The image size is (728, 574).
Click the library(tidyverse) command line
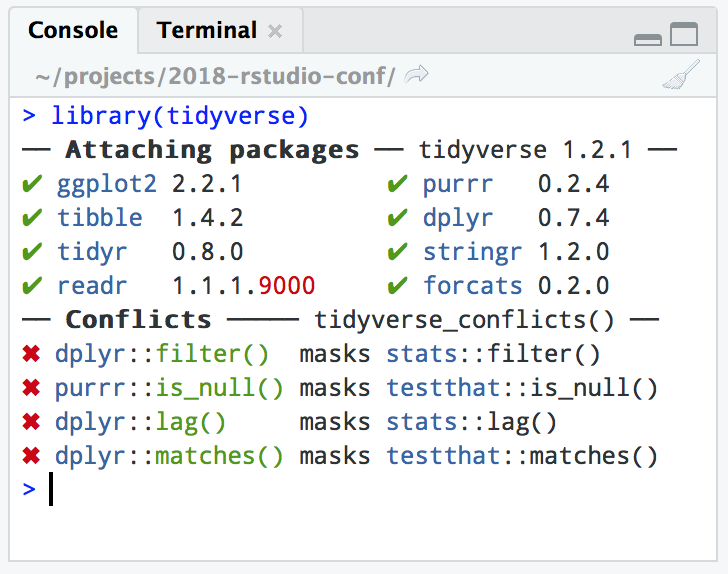click(180, 116)
